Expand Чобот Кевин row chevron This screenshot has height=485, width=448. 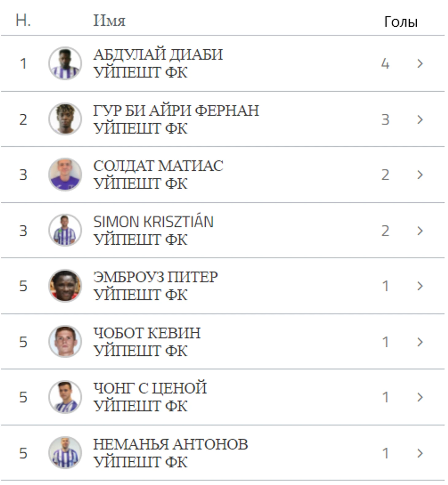coord(420,342)
